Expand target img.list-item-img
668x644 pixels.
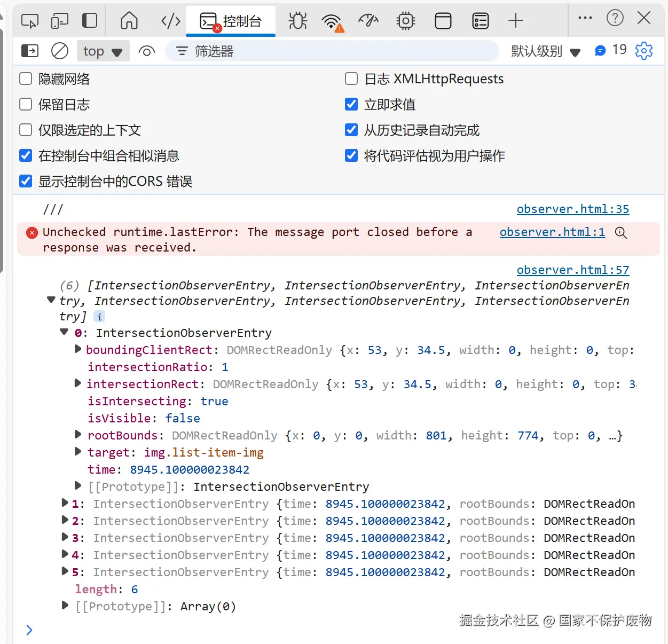[x=77, y=452]
